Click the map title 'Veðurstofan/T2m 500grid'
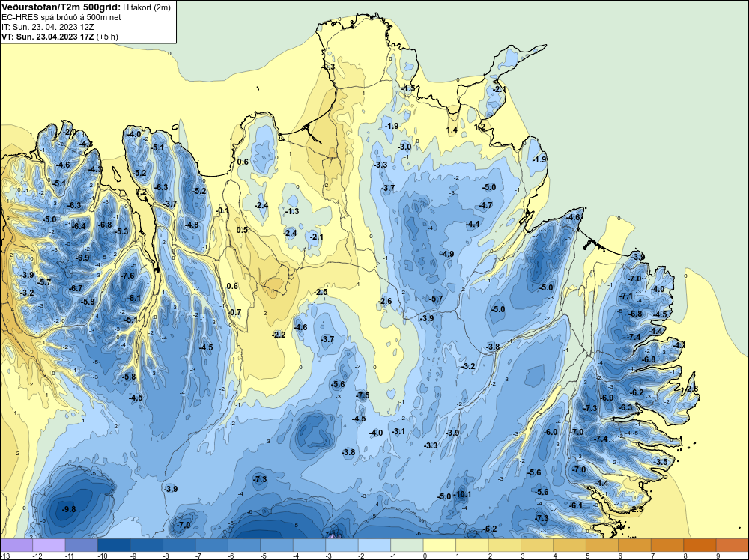 point(60,7)
